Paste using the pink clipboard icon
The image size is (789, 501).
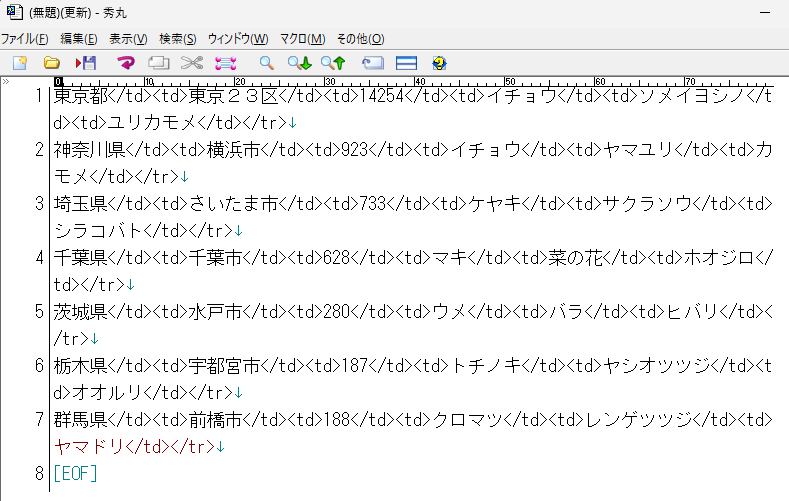pyautogui.click(x=225, y=63)
